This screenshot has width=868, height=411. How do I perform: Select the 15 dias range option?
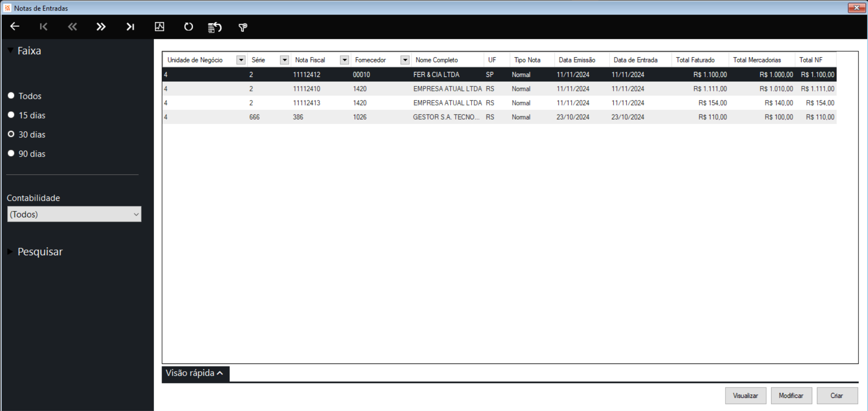(x=11, y=115)
